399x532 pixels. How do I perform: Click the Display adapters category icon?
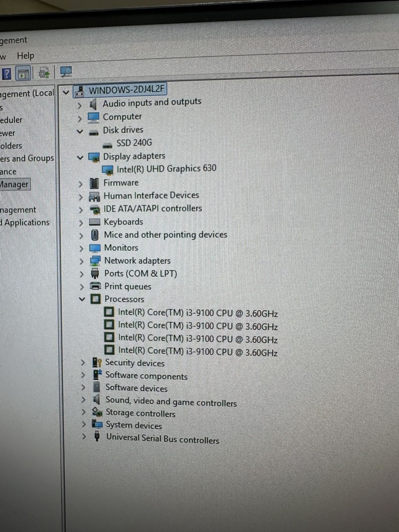pos(94,158)
